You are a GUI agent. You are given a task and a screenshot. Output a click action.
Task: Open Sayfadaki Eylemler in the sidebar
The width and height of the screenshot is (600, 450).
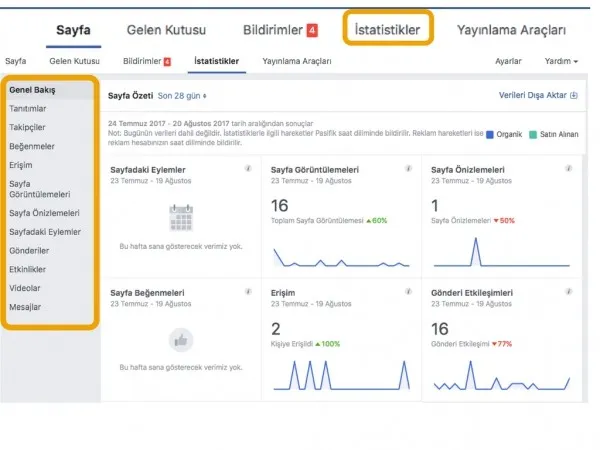click(x=45, y=232)
